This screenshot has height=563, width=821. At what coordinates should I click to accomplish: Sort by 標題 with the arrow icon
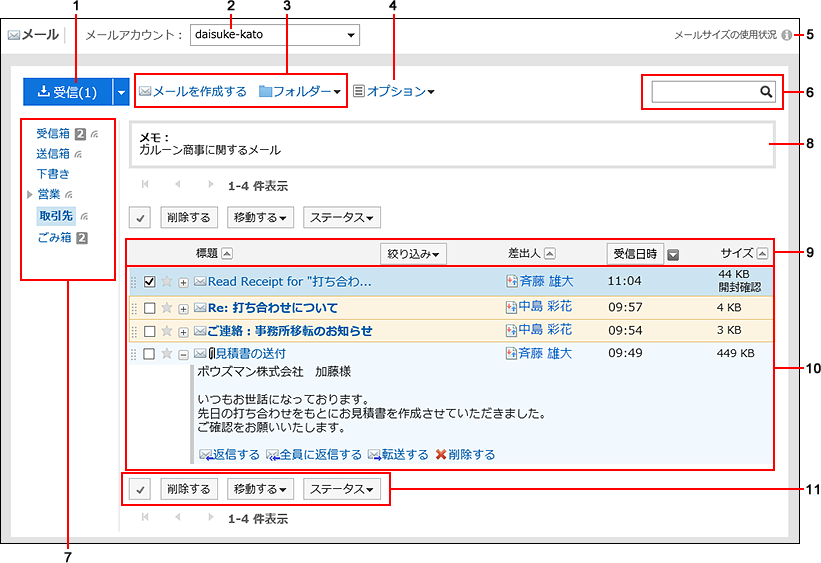pyautogui.click(x=227, y=253)
